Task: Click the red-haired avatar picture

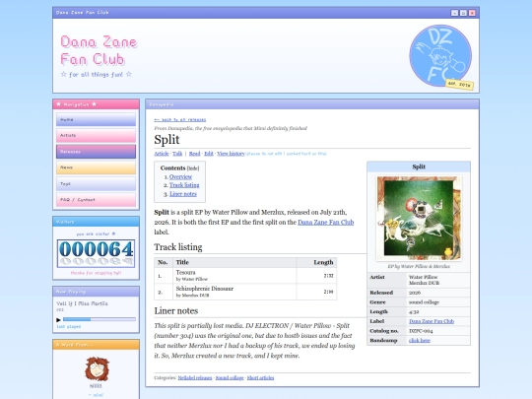Action: tap(97, 368)
